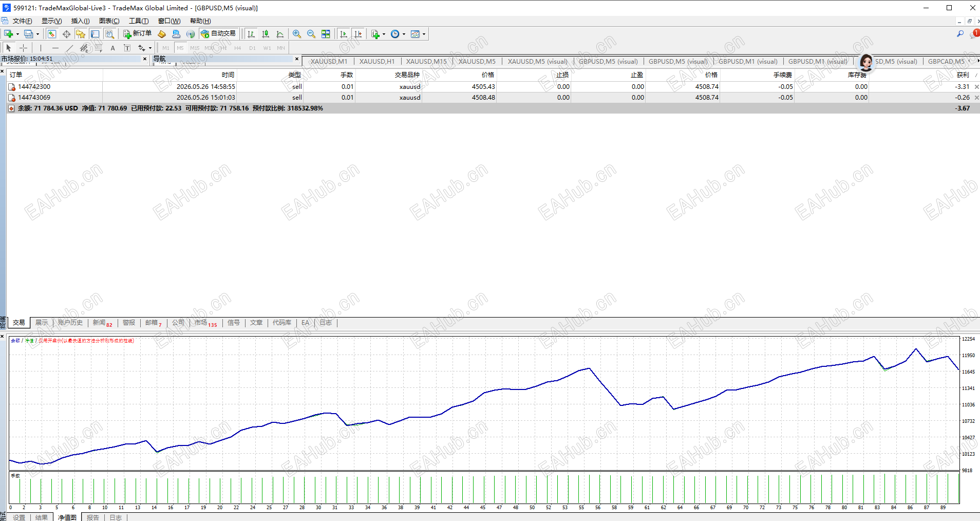This screenshot has width=980, height=521.
Task: Switch timeframe to H4
Action: point(238,48)
